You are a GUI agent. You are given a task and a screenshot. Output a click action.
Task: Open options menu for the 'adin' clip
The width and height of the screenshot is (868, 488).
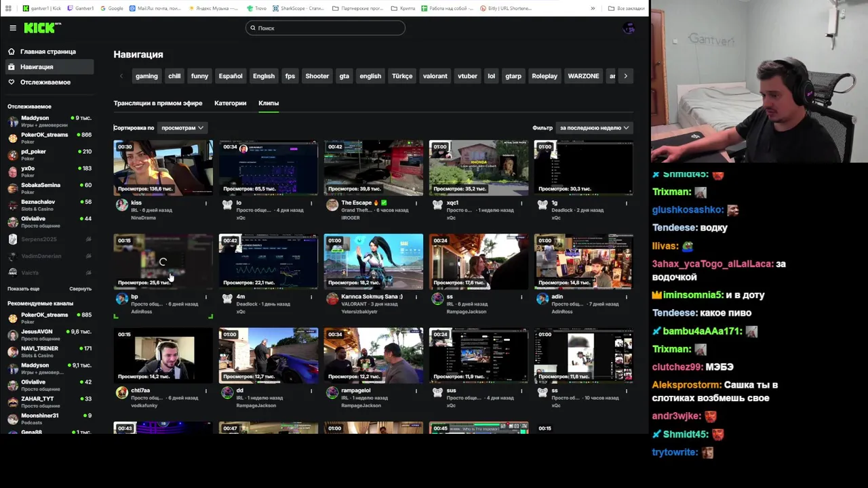click(627, 297)
